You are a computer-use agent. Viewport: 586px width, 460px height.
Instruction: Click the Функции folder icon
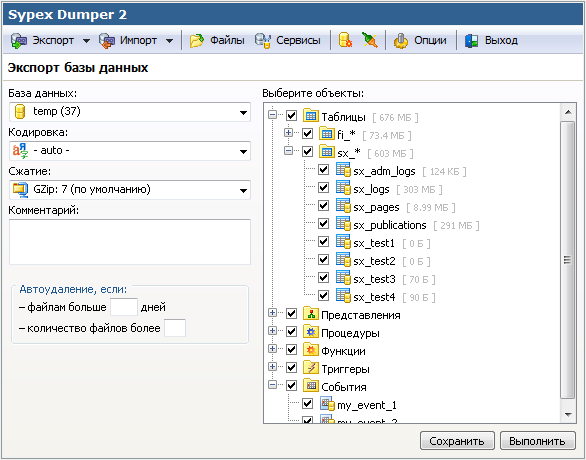click(x=311, y=350)
